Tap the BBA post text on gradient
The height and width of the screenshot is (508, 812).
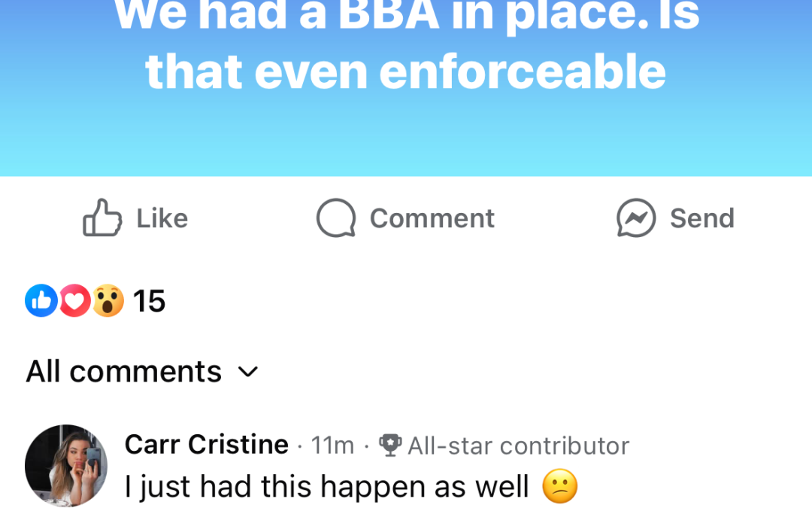tap(406, 45)
